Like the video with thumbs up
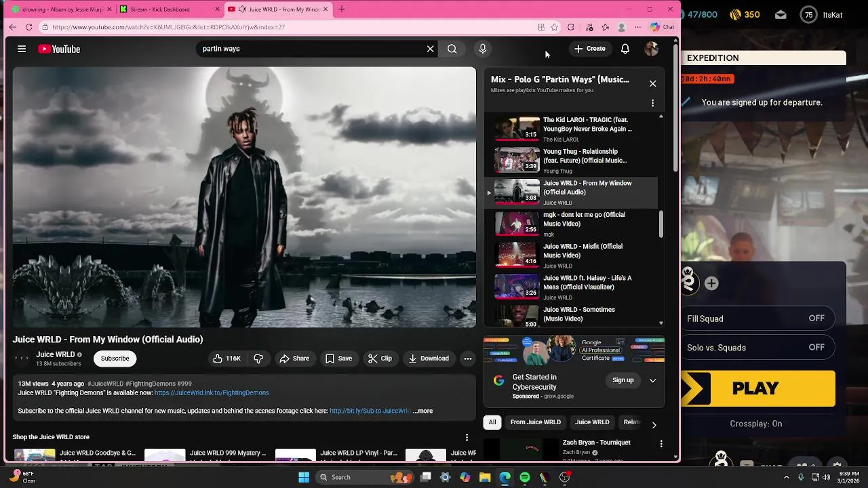 tap(227, 359)
